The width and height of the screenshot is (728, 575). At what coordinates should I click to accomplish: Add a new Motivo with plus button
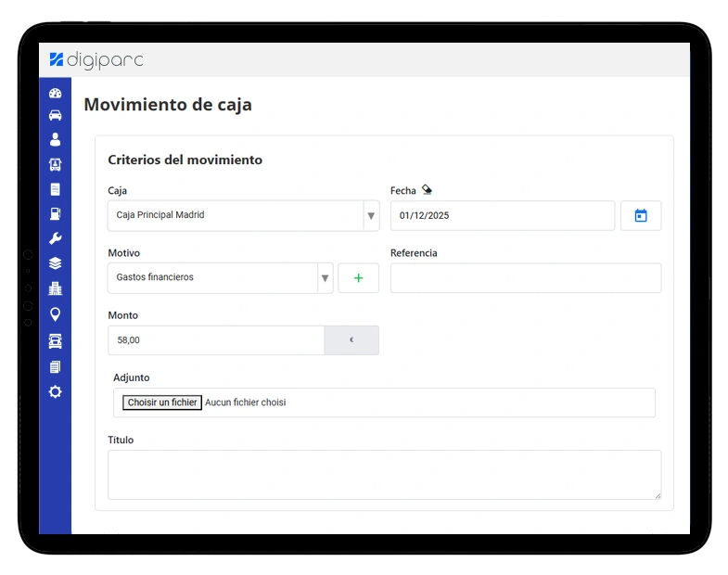pos(358,277)
